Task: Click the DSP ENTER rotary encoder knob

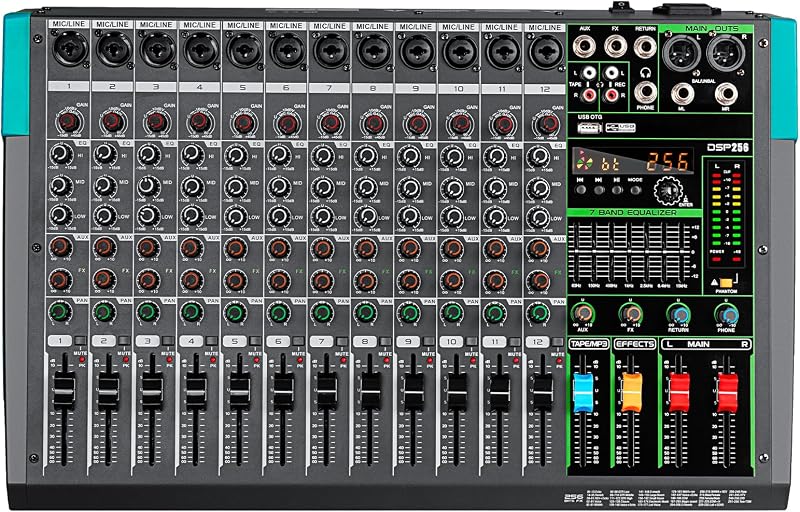Action: (669, 191)
